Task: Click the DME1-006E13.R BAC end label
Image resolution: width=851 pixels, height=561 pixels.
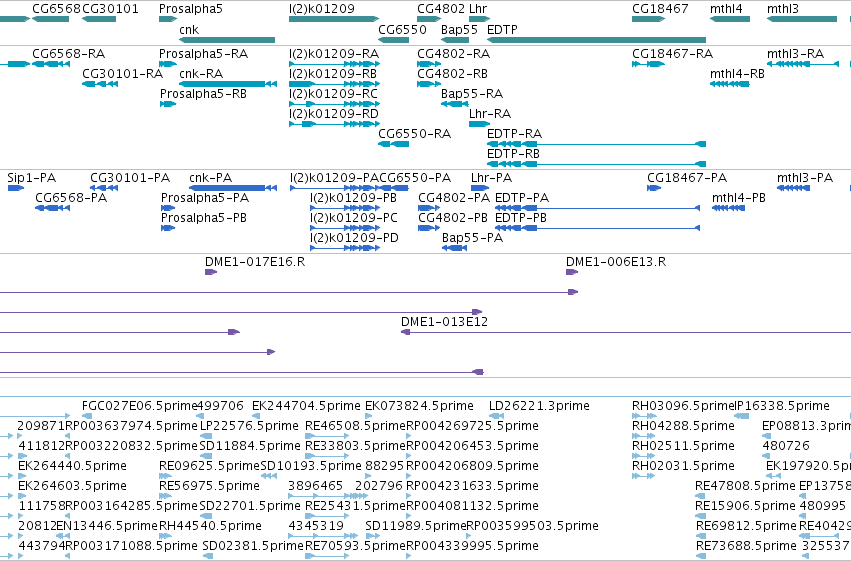Action: click(x=616, y=262)
